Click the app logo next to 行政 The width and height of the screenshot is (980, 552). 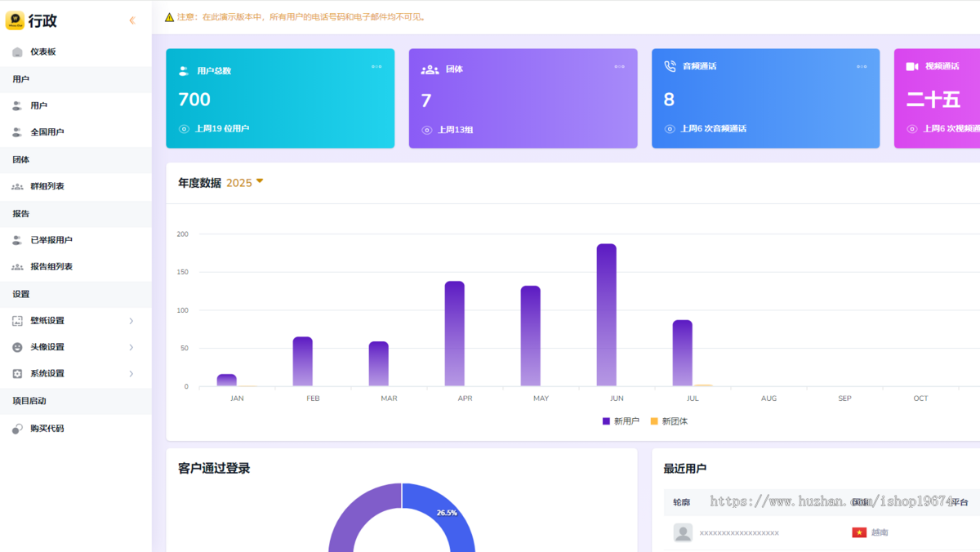(x=15, y=20)
